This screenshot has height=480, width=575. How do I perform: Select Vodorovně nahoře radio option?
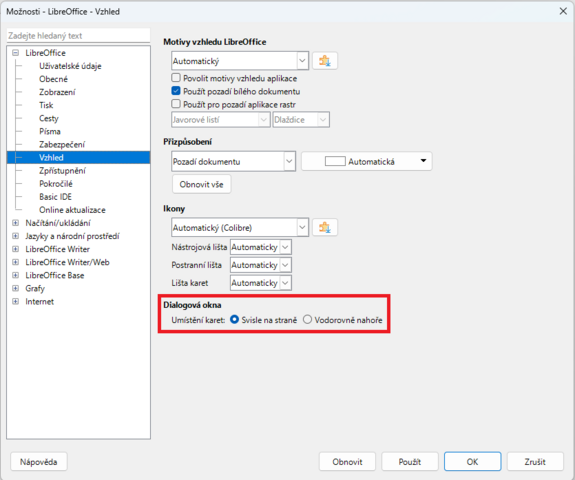click(307, 320)
